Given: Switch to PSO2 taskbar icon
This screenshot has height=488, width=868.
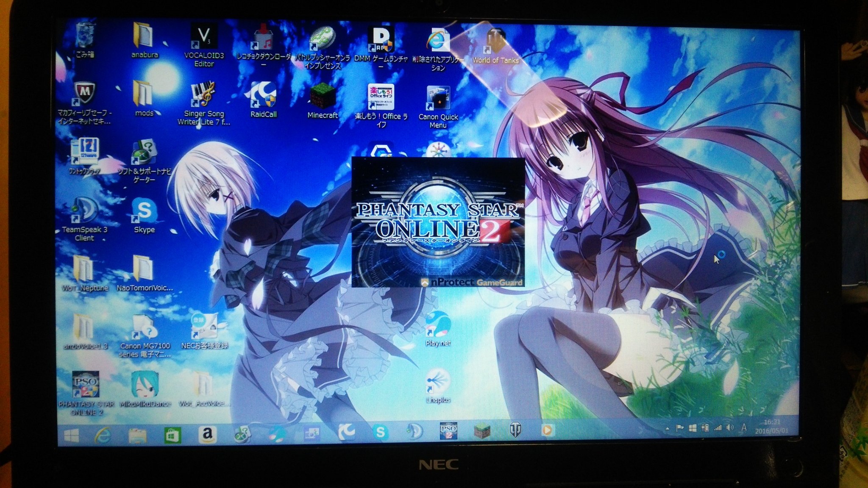Looking at the screenshot, I should pyautogui.click(x=448, y=431).
